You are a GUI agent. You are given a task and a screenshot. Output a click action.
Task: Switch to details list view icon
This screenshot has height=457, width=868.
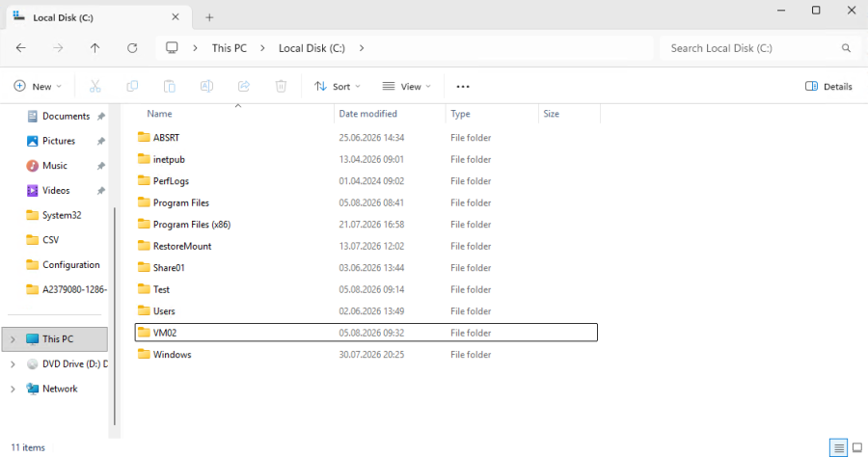click(x=839, y=447)
